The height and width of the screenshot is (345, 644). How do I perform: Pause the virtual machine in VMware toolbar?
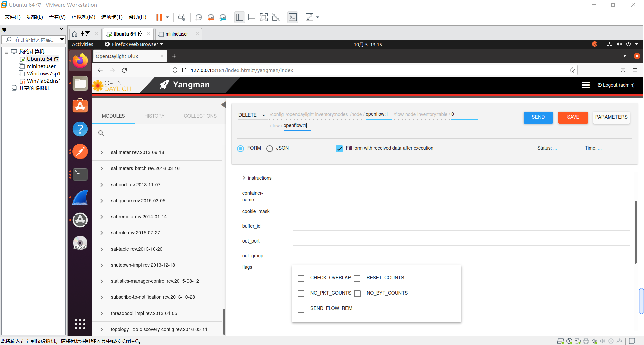[159, 17]
